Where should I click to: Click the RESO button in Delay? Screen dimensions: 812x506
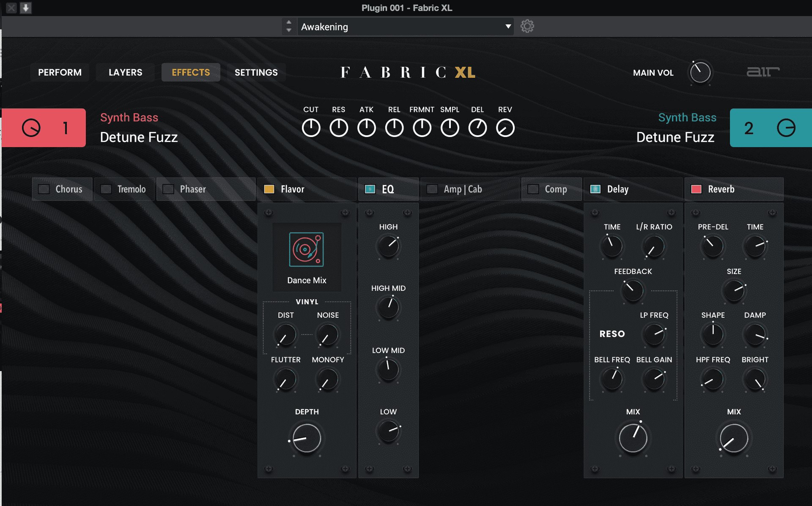(x=612, y=334)
